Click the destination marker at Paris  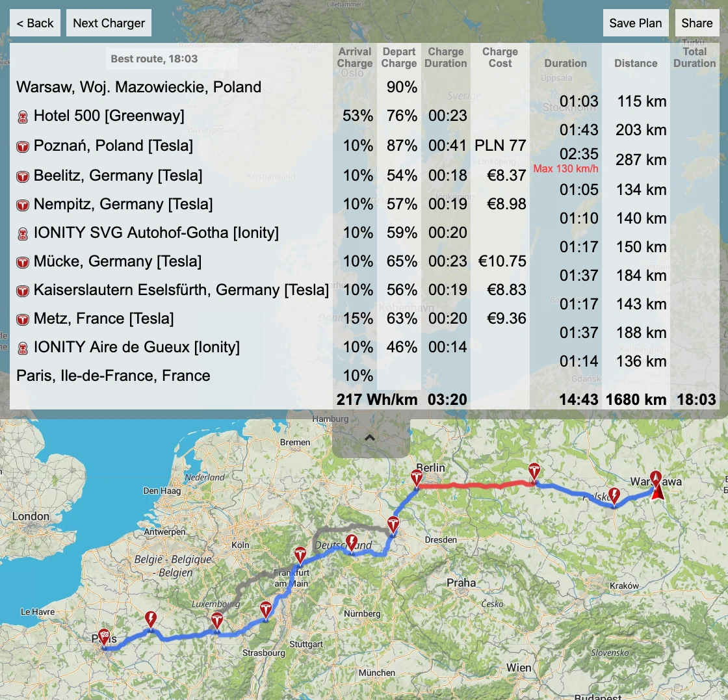point(105,637)
